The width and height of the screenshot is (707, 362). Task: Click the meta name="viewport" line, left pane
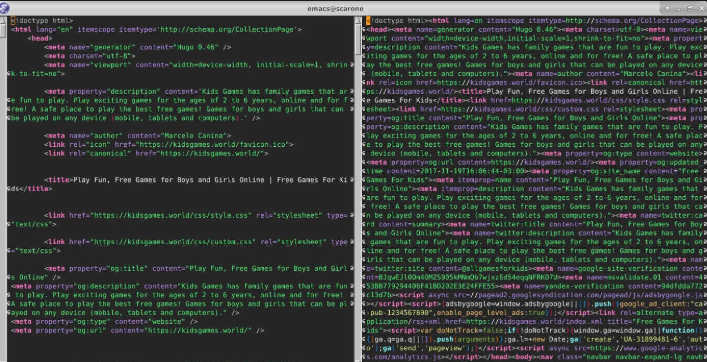[196, 65]
